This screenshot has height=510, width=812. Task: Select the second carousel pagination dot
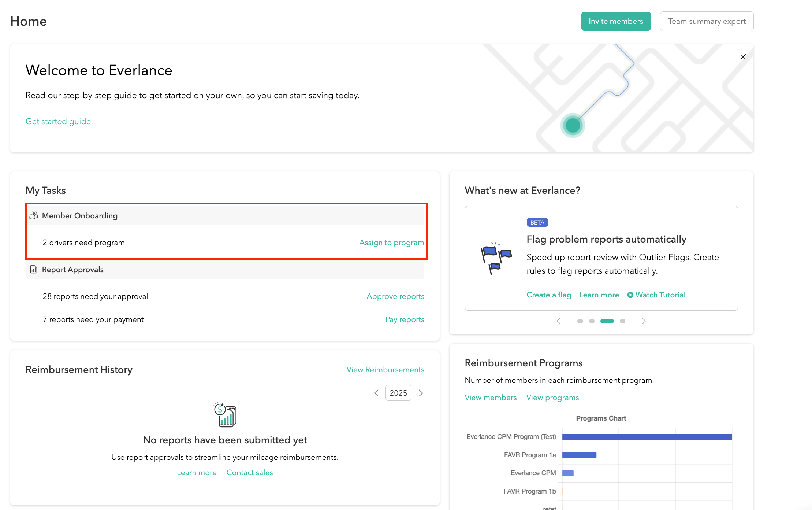click(x=592, y=321)
